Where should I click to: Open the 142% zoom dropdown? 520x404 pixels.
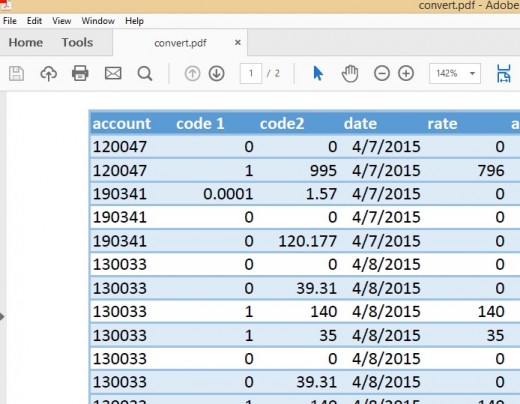coord(472,73)
